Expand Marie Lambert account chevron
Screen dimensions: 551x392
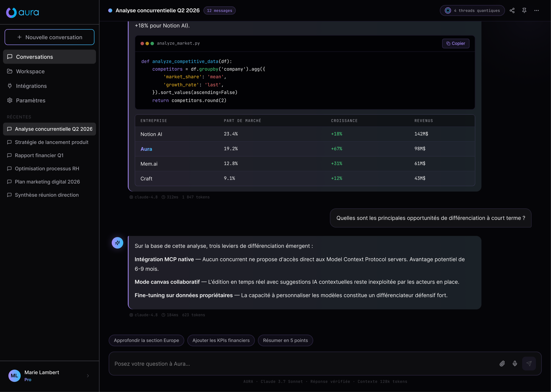tap(88, 376)
